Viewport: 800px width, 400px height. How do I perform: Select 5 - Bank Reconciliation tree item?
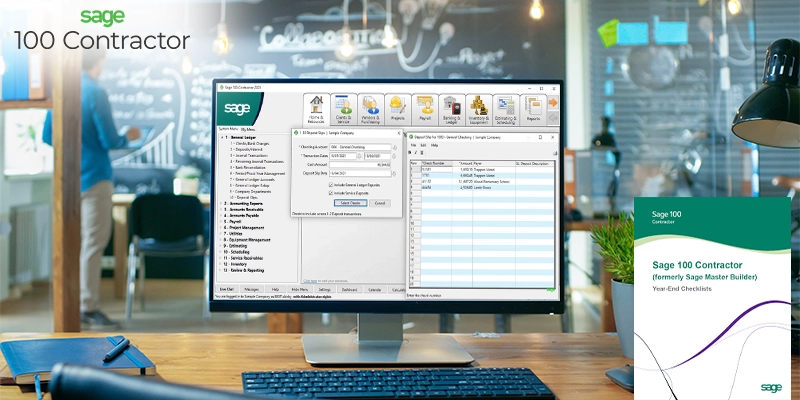(248, 168)
